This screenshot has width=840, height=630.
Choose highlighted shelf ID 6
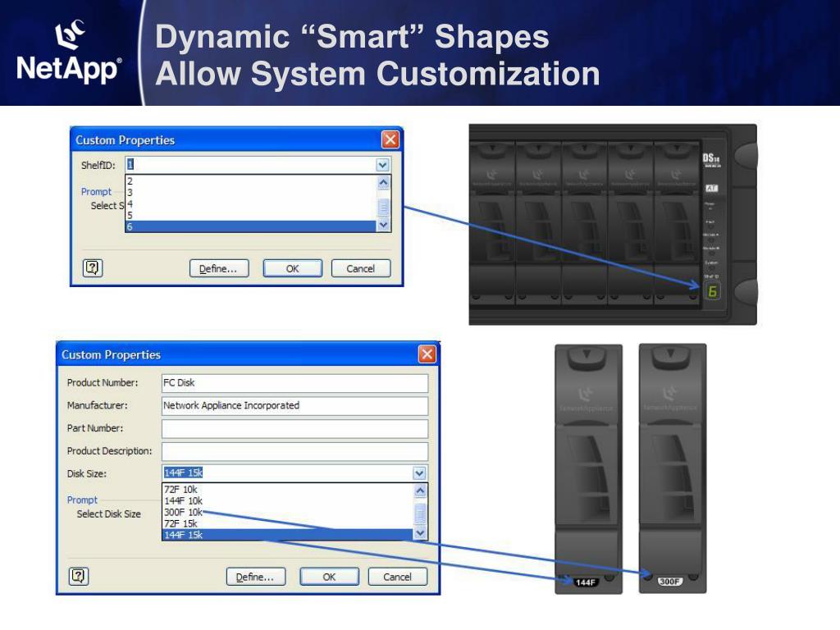pos(251,226)
